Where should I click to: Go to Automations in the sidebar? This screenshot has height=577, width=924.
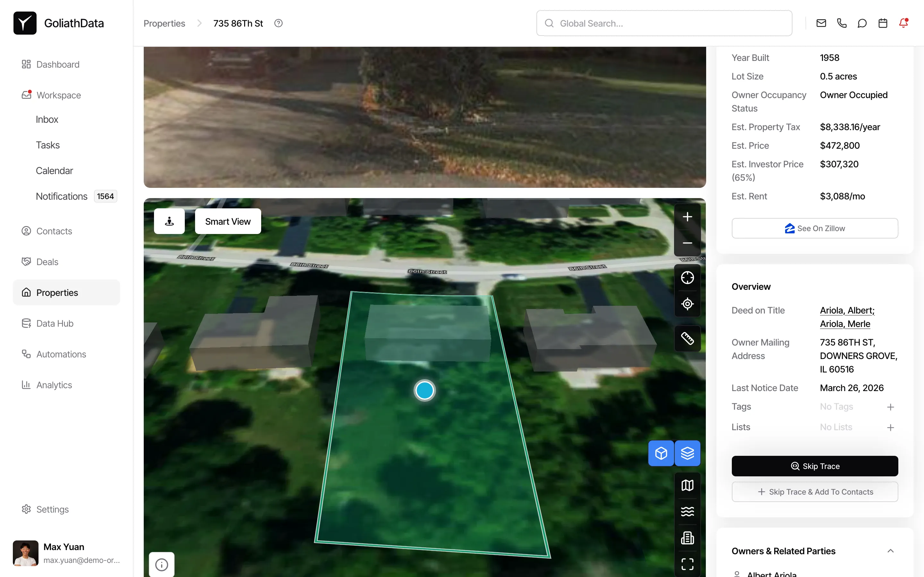tap(61, 354)
